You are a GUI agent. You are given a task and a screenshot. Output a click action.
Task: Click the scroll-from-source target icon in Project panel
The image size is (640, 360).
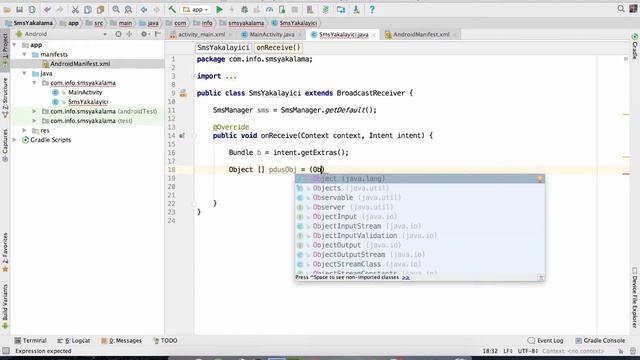(118, 34)
